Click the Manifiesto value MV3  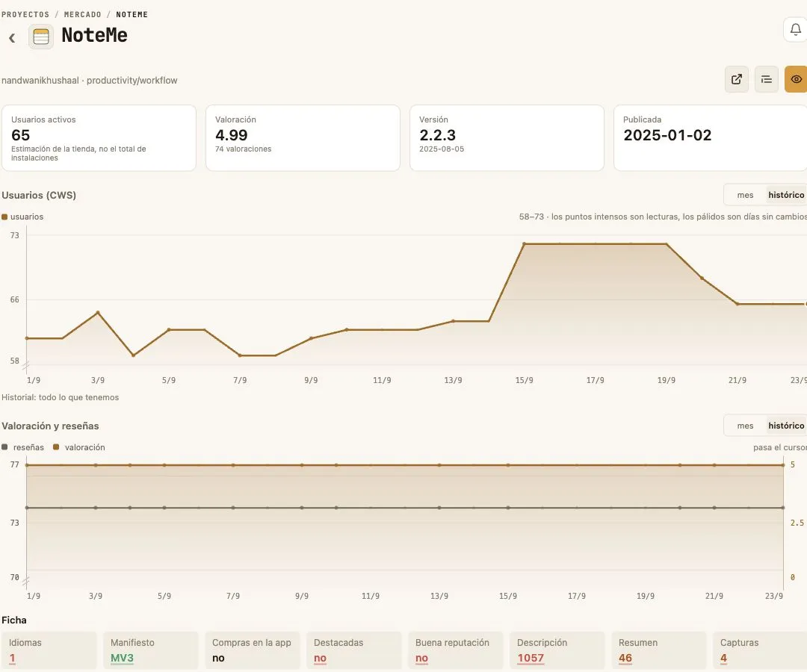tap(122, 658)
